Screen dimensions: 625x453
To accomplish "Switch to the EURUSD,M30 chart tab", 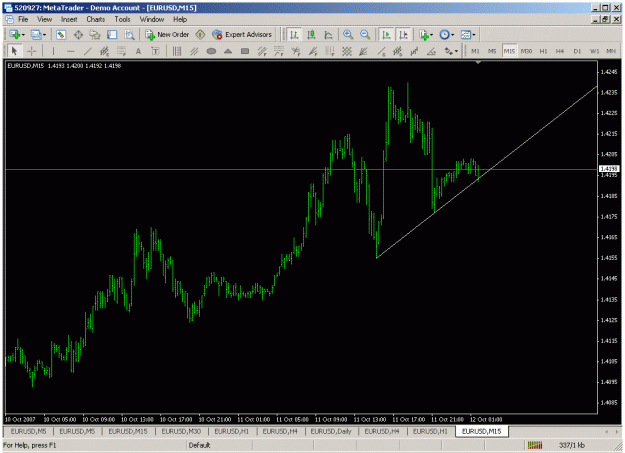I will pyautogui.click(x=181, y=431).
